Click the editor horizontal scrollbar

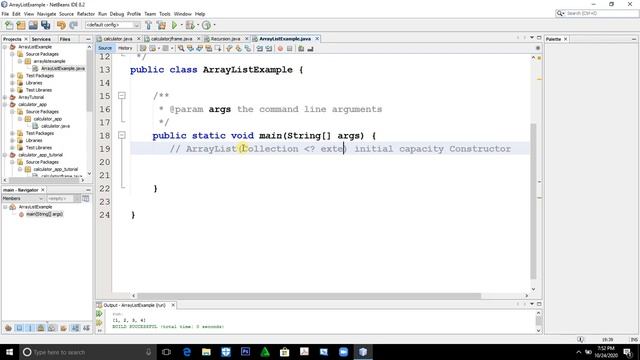(309, 296)
